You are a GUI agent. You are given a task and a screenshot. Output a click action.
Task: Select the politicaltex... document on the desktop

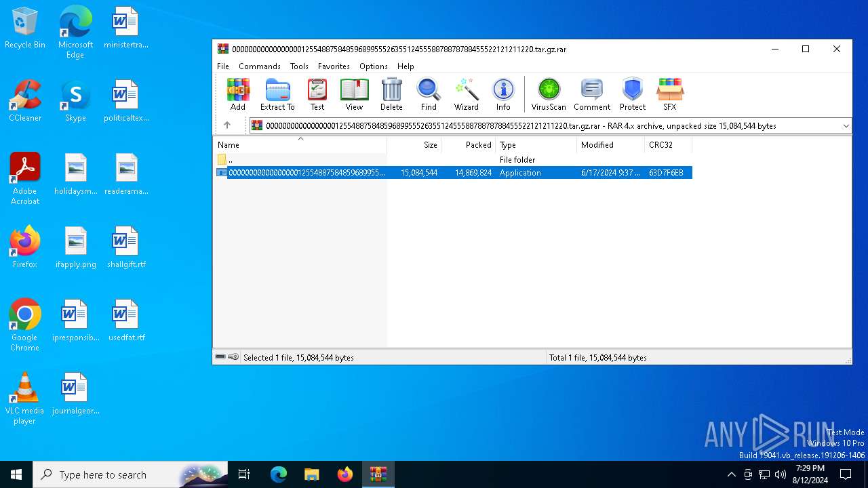click(126, 101)
